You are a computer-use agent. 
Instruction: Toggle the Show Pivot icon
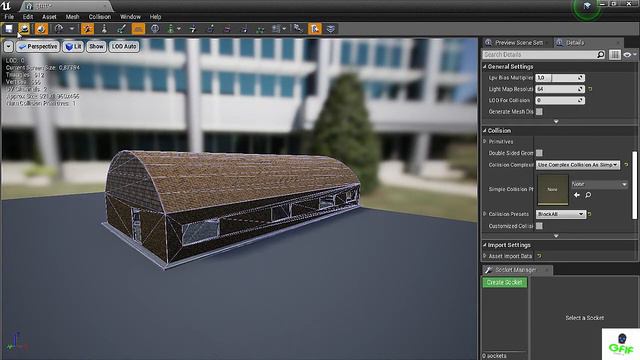[x=193, y=29]
